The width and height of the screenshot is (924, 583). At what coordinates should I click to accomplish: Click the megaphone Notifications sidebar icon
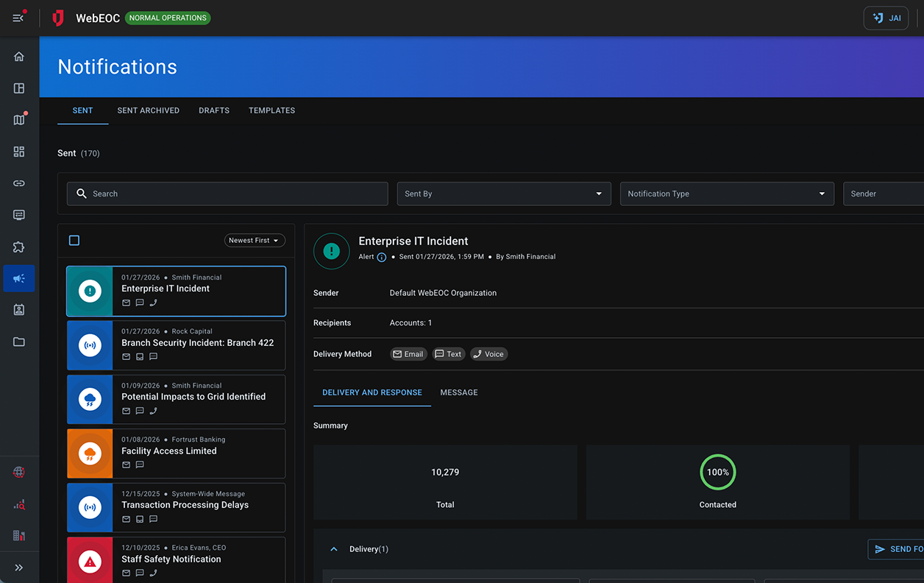[x=19, y=278]
